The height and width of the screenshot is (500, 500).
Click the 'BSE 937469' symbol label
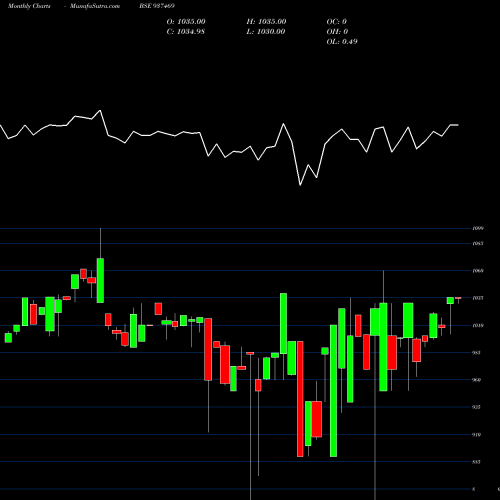click(157, 6)
